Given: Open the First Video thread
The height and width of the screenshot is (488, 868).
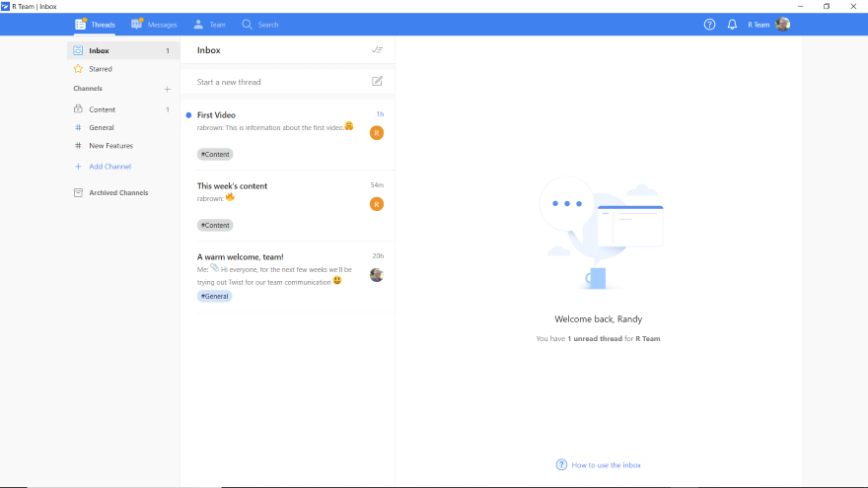Looking at the screenshot, I should tap(288, 134).
